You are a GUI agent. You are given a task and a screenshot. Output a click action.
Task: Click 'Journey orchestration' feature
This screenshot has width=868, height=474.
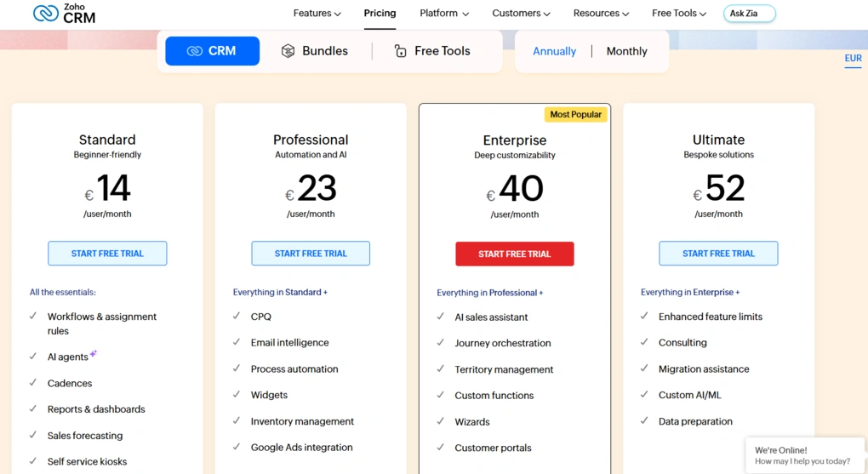click(x=503, y=343)
